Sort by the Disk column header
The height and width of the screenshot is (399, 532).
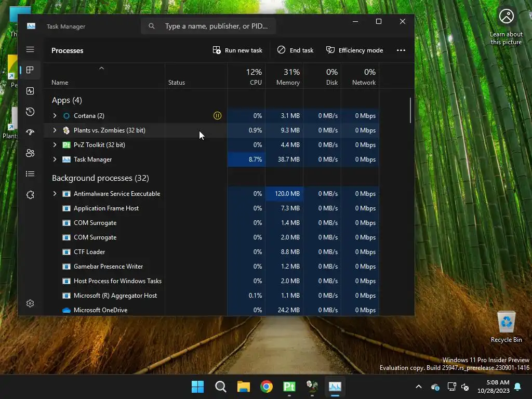pyautogui.click(x=322, y=76)
